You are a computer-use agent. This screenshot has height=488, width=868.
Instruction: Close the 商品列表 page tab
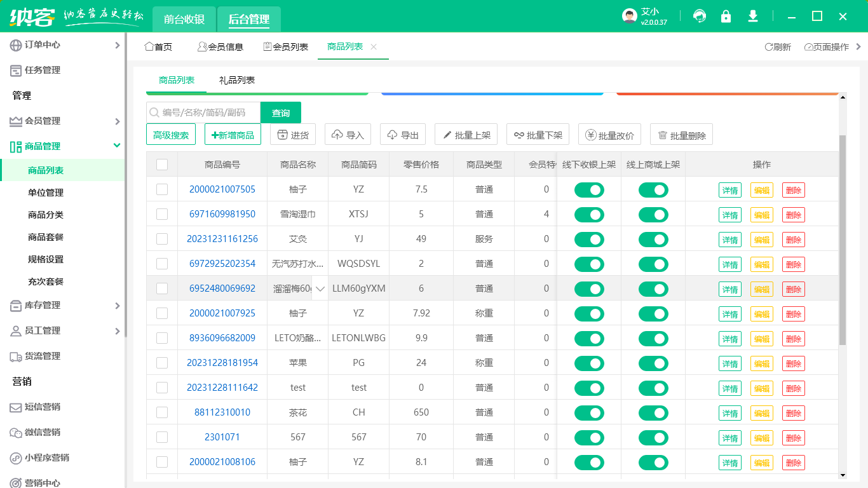click(x=374, y=47)
